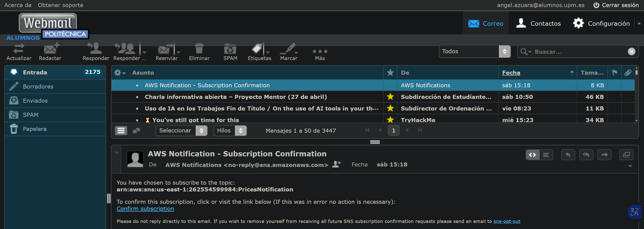Toggle star on AWS Notification row
Viewport: 644px width, 229px height.
coord(390,85)
